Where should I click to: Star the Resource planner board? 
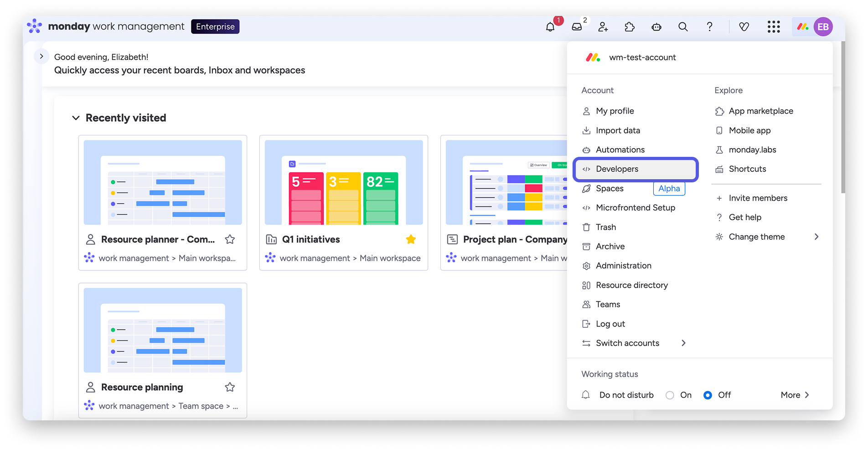click(x=230, y=239)
